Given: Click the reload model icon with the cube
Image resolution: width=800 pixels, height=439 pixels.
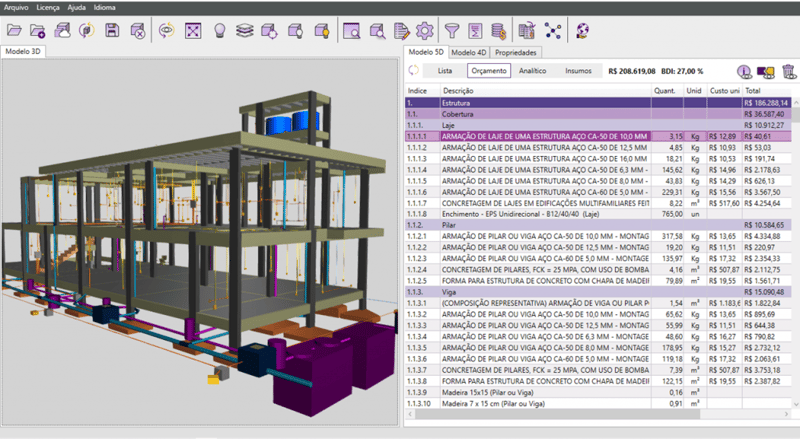Looking at the screenshot, I should point(87,31).
